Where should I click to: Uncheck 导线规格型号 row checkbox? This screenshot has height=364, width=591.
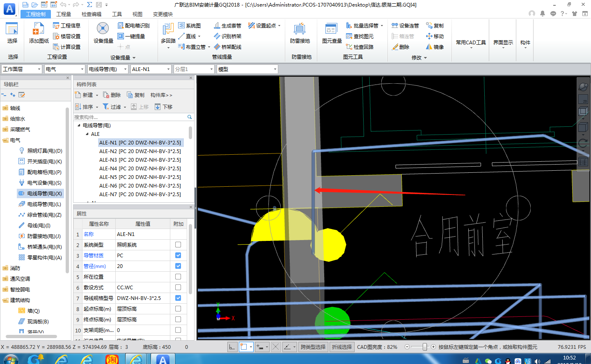[178, 298]
